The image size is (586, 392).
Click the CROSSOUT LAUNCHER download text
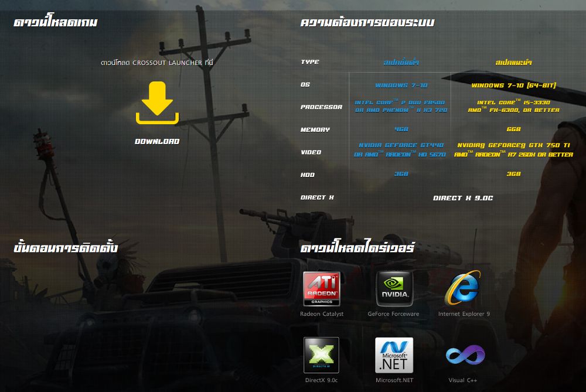tap(157, 62)
